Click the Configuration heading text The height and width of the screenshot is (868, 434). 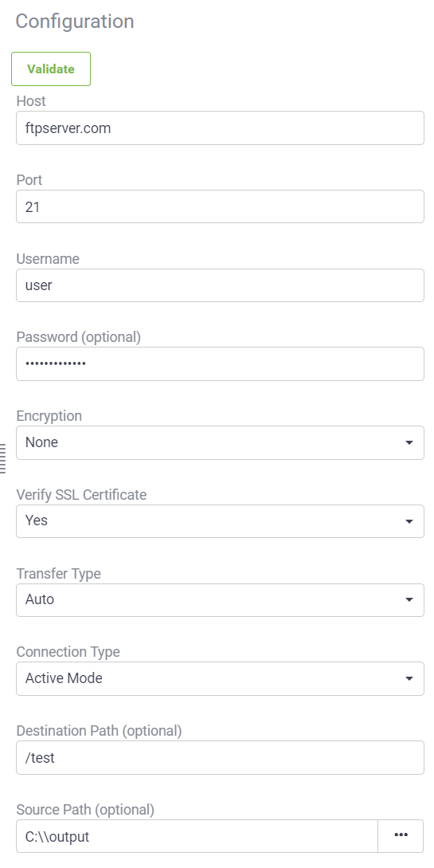coord(75,21)
